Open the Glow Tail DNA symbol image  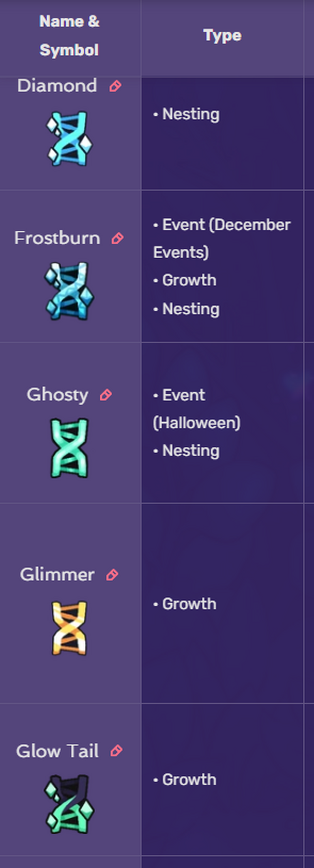(x=69, y=804)
